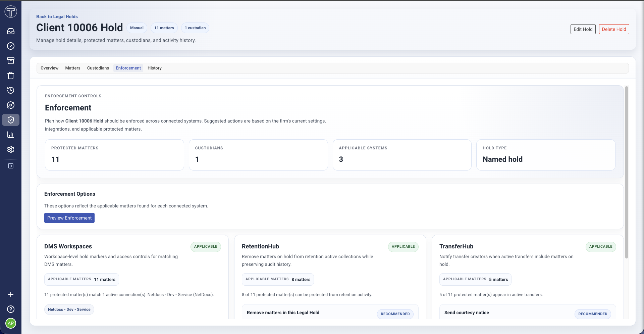Image resolution: width=644 pixels, height=334 pixels.
Task: Switch to the Overview tab
Action: [x=49, y=68]
